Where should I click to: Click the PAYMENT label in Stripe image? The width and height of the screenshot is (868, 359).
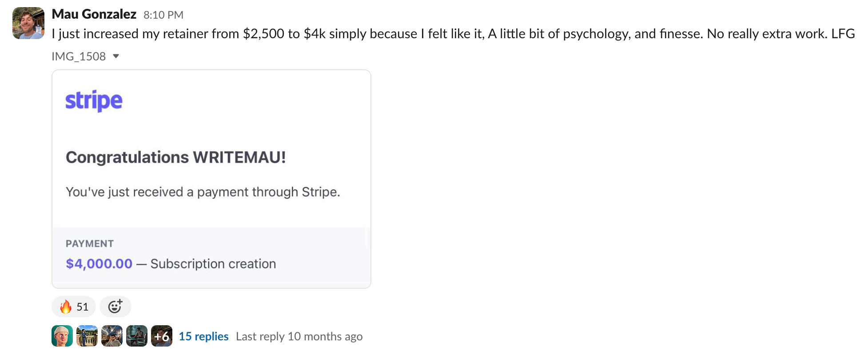pos(90,243)
